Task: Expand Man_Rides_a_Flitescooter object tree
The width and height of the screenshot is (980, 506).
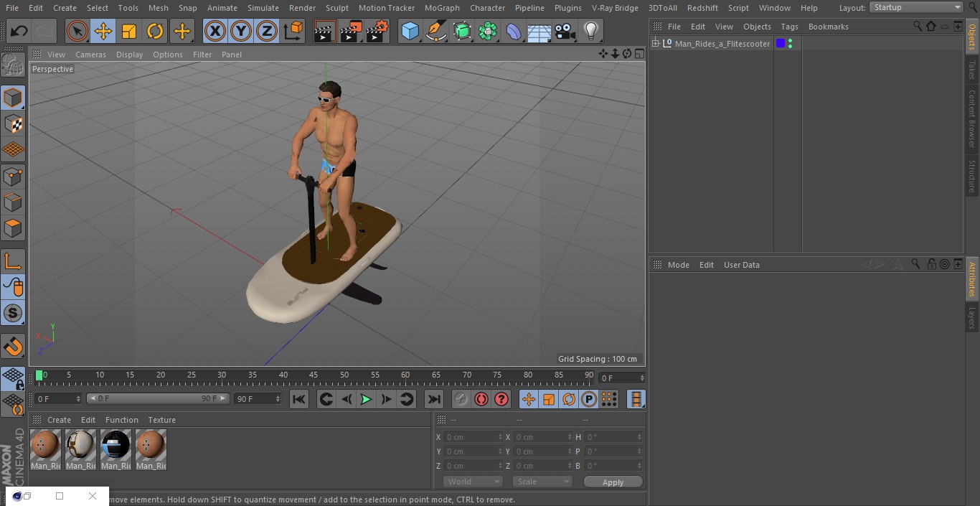Action: (655, 44)
